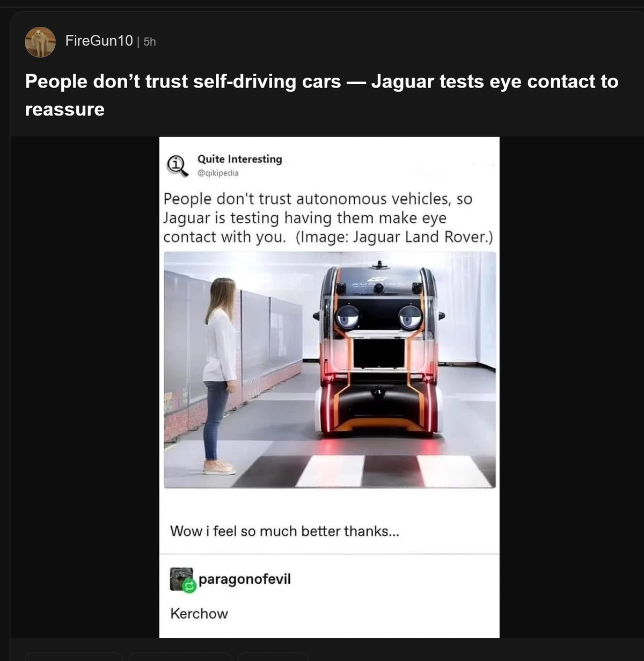
Task: Click the tweet text about autonomous vehicles
Action: [x=328, y=217]
